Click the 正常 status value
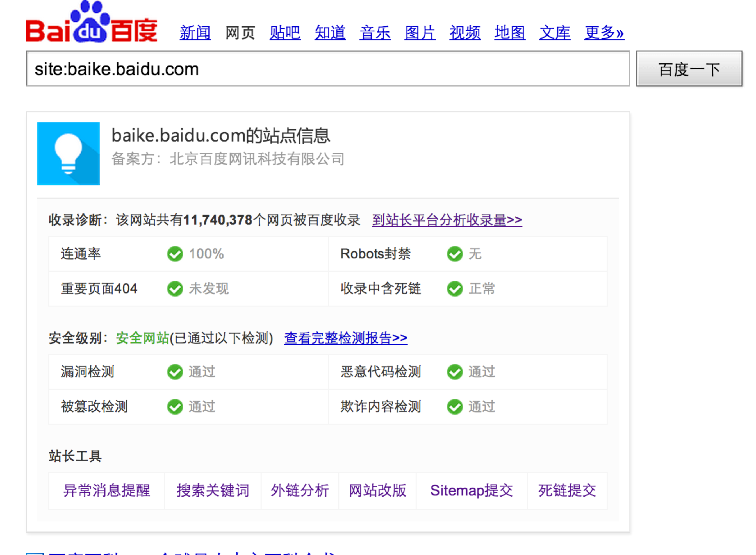 tap(482, 289)
